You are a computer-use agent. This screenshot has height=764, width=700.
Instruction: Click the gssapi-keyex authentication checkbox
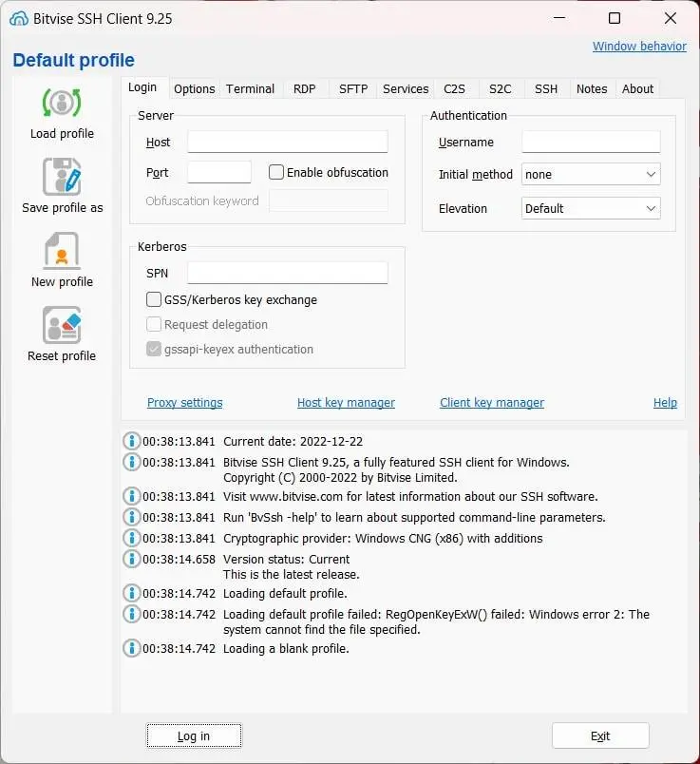click(x=154, y=349)
